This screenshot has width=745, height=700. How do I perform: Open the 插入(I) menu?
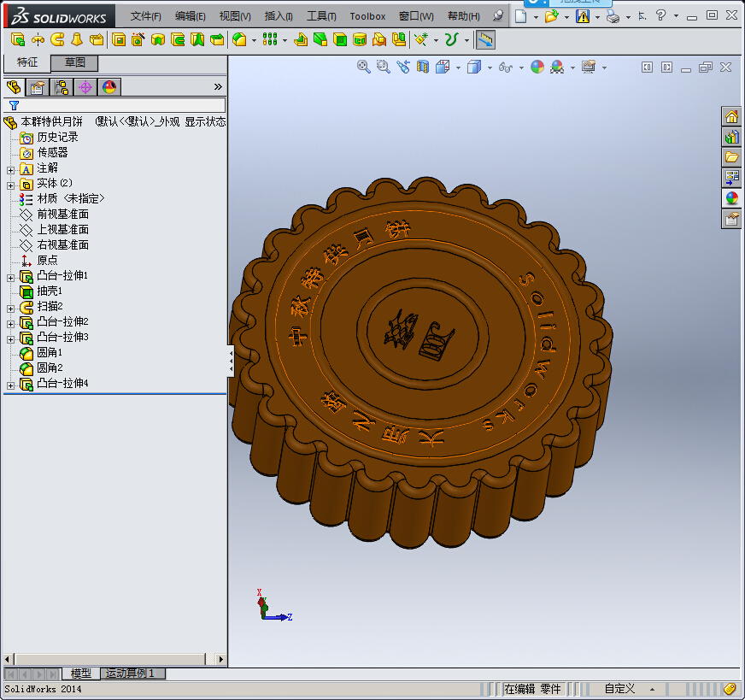point(279,16)
